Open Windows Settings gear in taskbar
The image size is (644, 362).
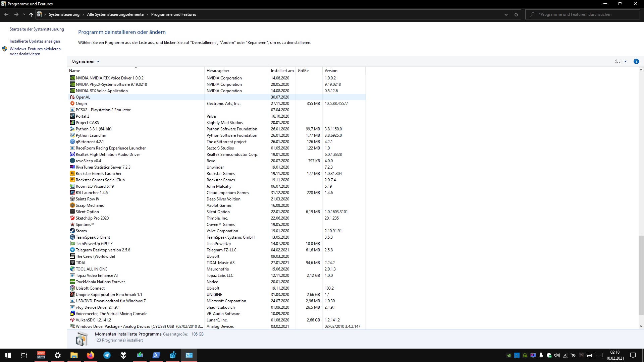(x=58, y=355)
